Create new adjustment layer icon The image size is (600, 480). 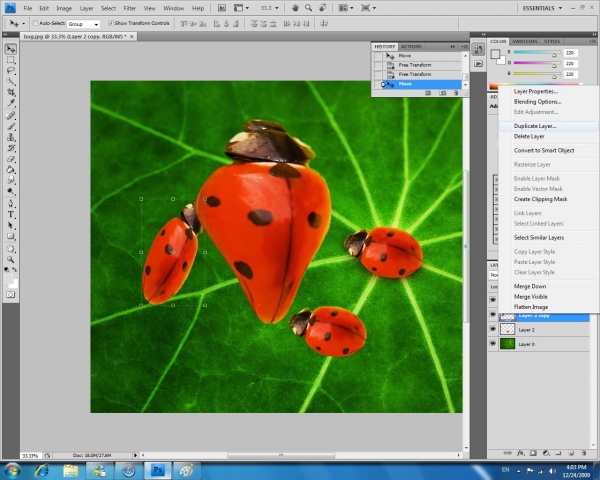point(546,453)
